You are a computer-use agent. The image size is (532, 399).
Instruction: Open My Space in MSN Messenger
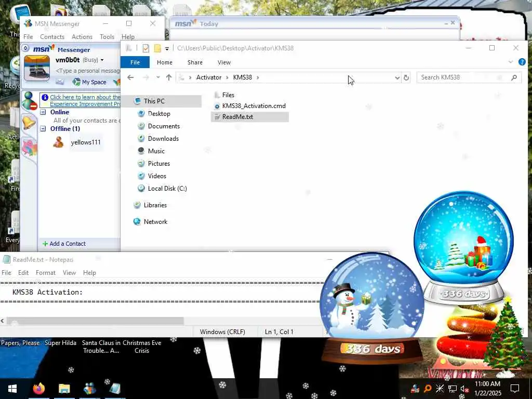pos(89,82)
